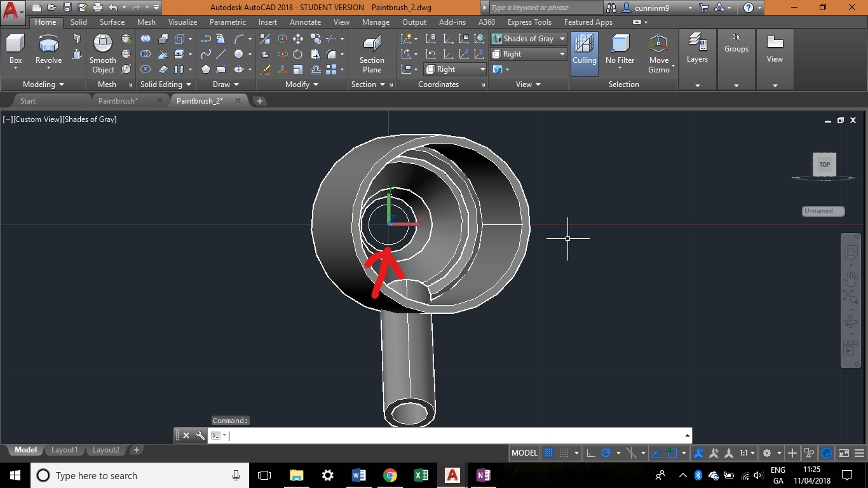Click the View panel button at ribbon end
868x488 pixels.
775,48
